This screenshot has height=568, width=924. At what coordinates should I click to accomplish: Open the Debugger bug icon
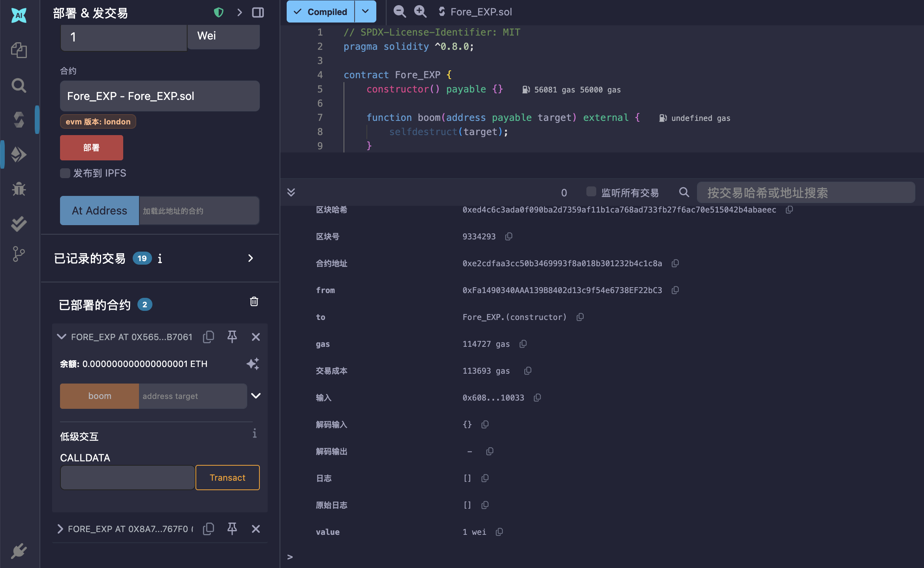tap(19, 189)
